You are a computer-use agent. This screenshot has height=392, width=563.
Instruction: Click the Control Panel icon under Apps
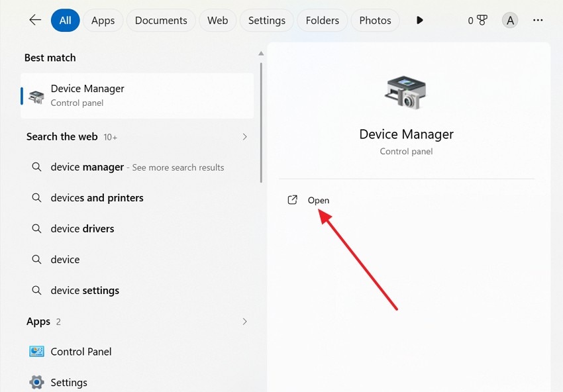pos(36,352)
